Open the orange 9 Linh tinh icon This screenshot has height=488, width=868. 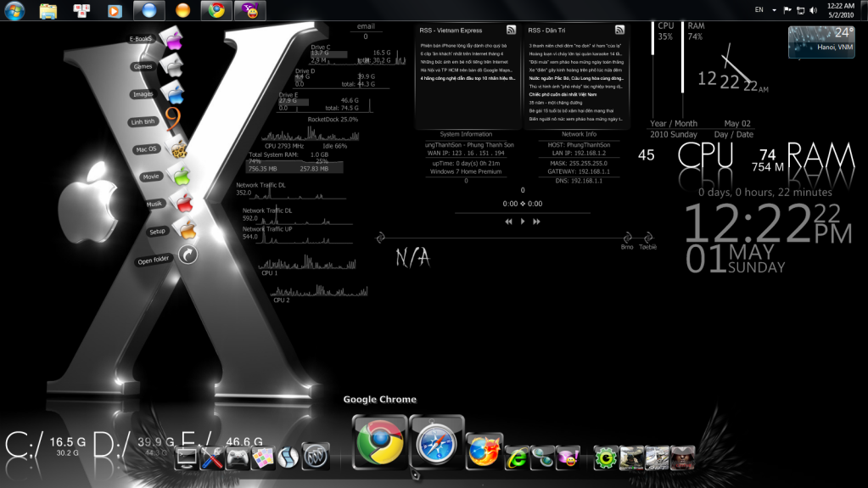(173, 119)
